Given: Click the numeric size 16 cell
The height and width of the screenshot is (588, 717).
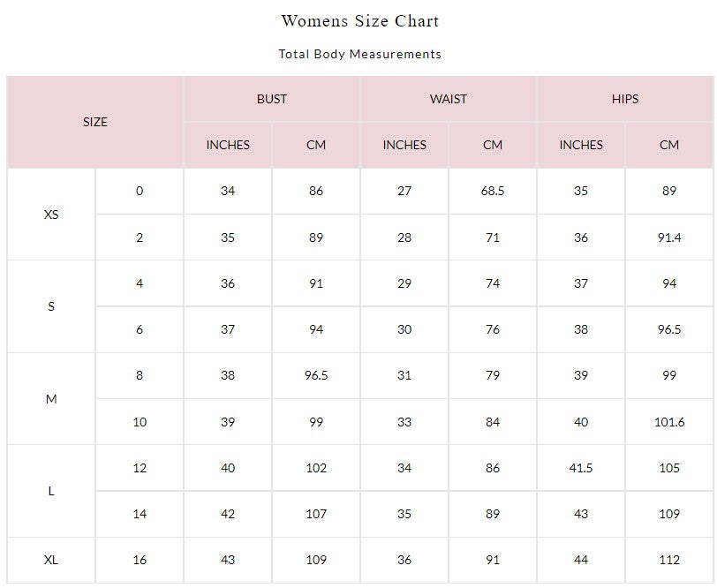Looking at the screenshot, I should click(140, 560).
